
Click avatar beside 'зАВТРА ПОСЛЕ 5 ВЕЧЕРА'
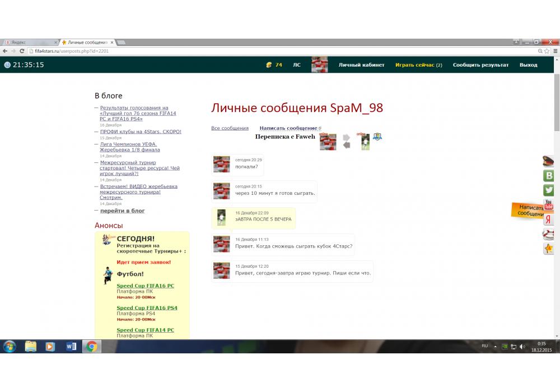pos(221,217)
